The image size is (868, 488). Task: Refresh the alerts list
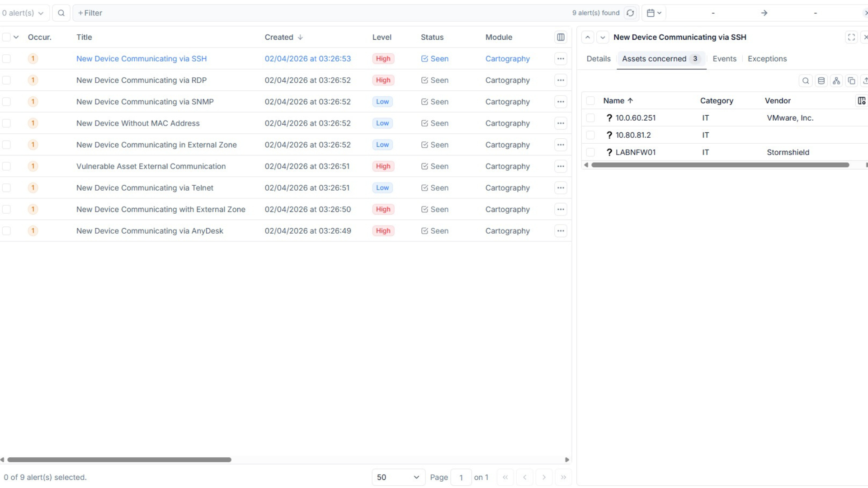(x=631, y=13)
